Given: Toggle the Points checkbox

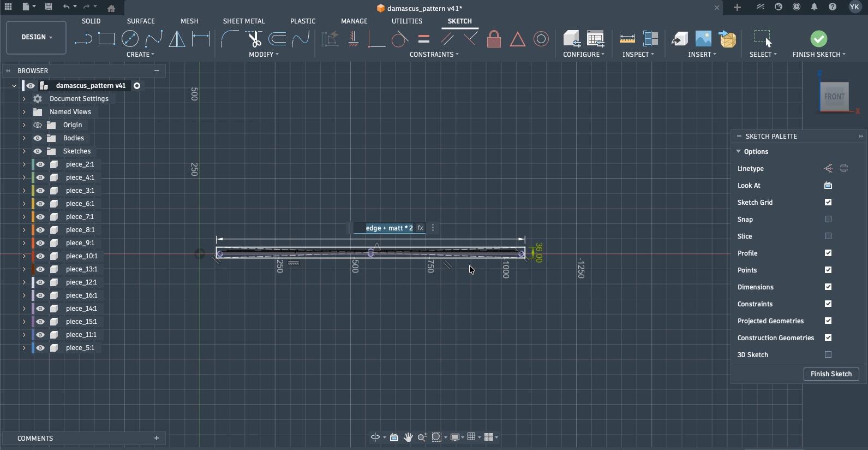Looking at the screenshot, I should tap(828, 270).
